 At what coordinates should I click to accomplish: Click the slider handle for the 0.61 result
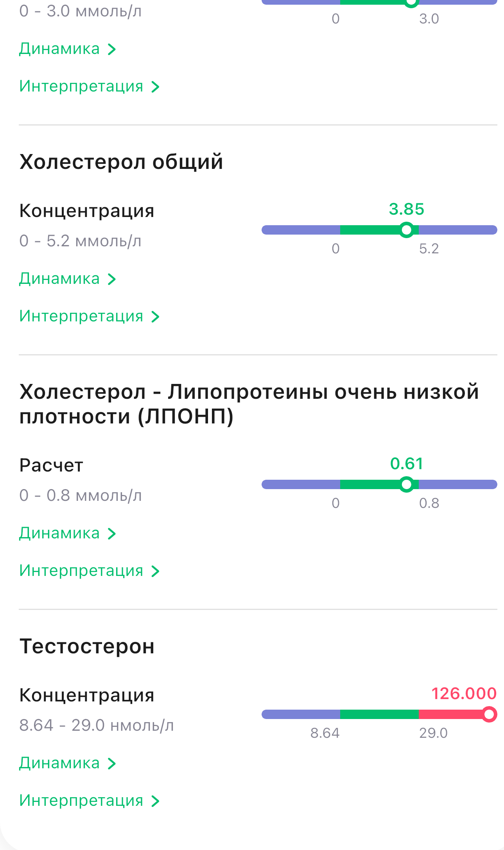(x=407, y=484)
